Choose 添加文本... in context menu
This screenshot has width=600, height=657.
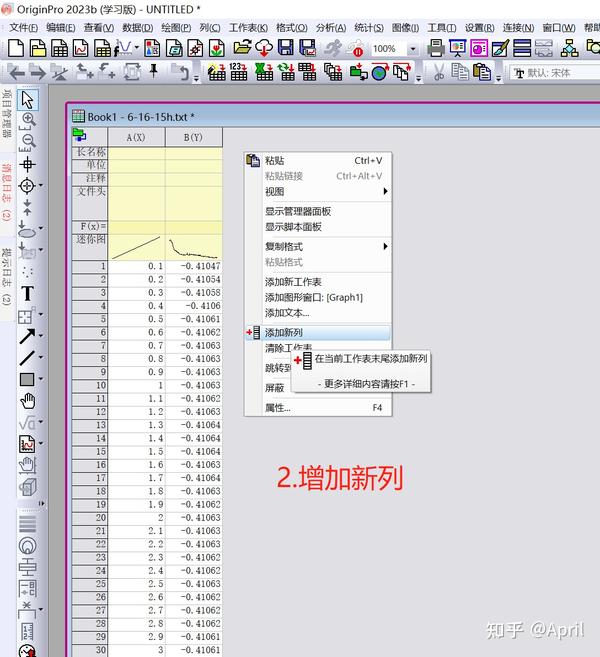318,313
